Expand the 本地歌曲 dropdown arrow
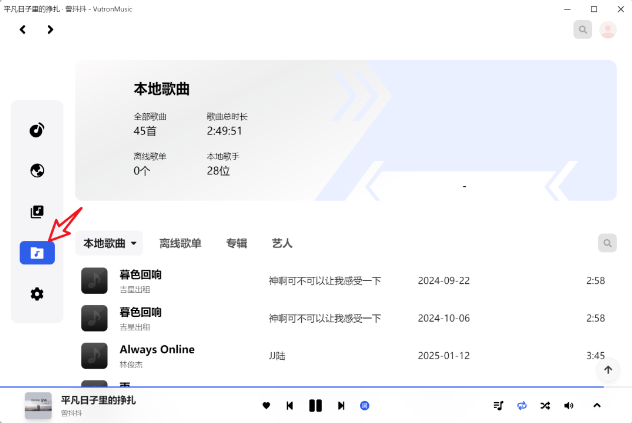Image resolution: width=632 pixels, height=423 pixels. (x=133, y=244)
